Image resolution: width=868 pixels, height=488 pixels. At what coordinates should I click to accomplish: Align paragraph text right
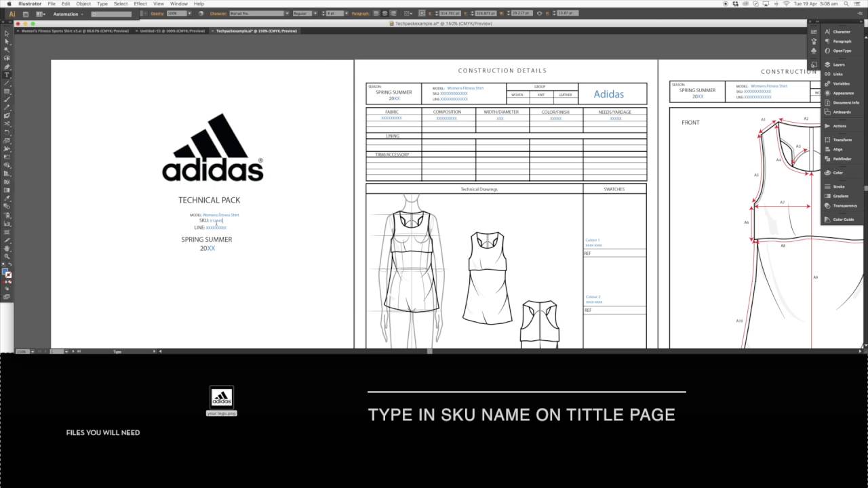394,14
